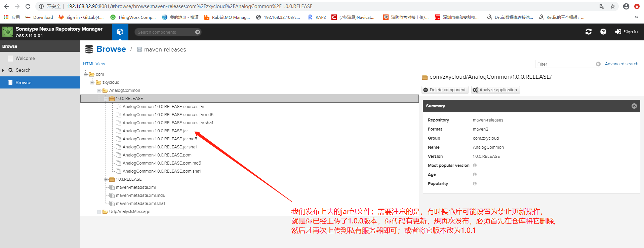Open Welcome in the sidebar
Image resolution: width=644 pixels, height=248 pixels.
[25, 58]
